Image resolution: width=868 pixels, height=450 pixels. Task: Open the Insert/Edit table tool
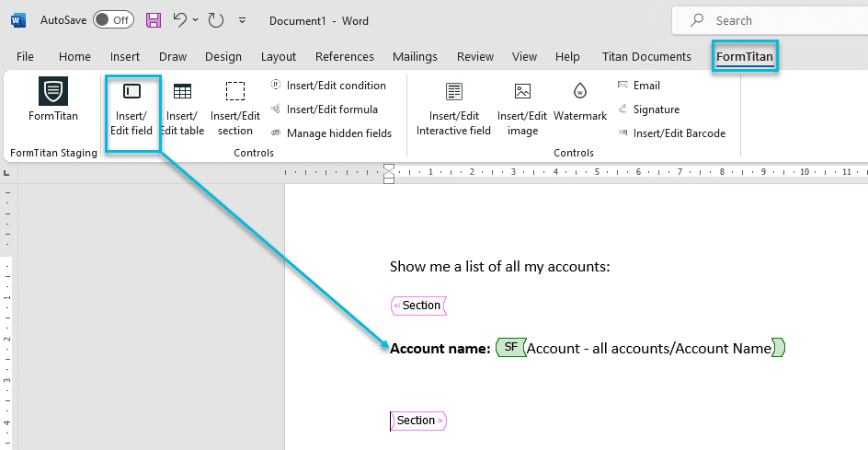pos(182,91)
